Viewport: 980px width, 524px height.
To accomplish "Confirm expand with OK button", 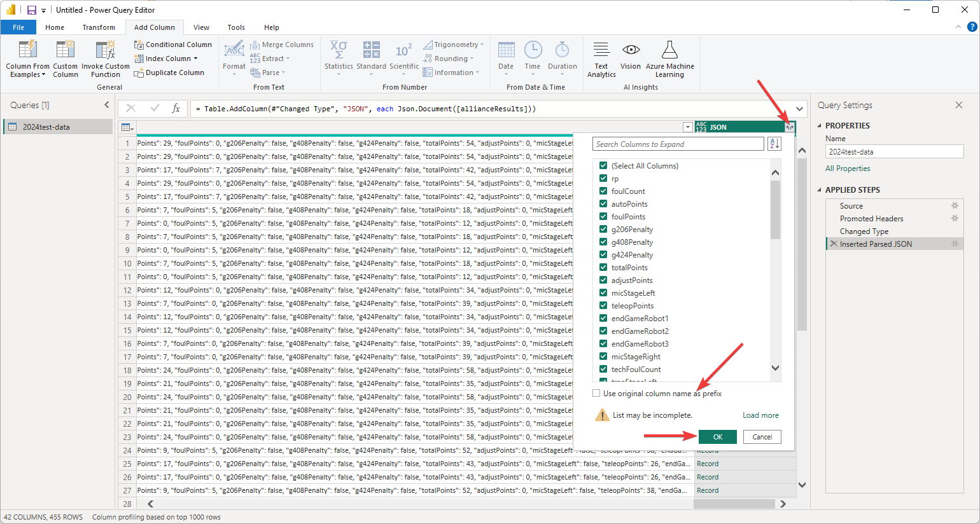I will tap(718, 437).
